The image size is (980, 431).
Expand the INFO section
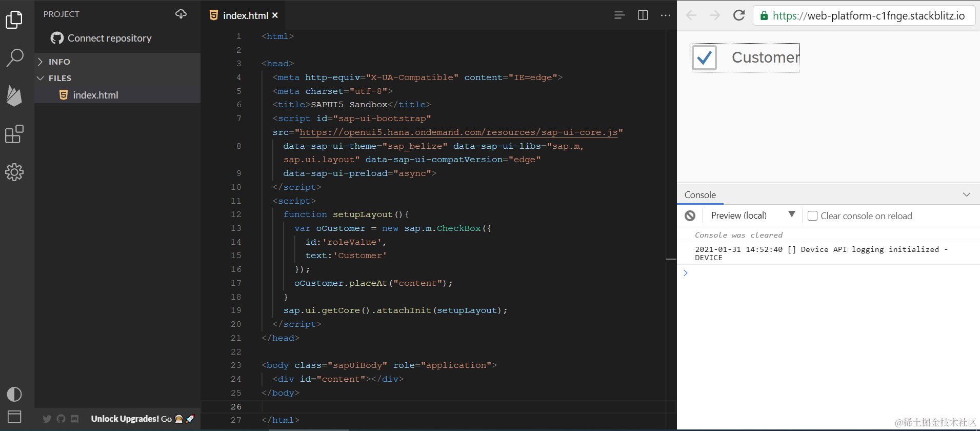click(x=117, y=62)
